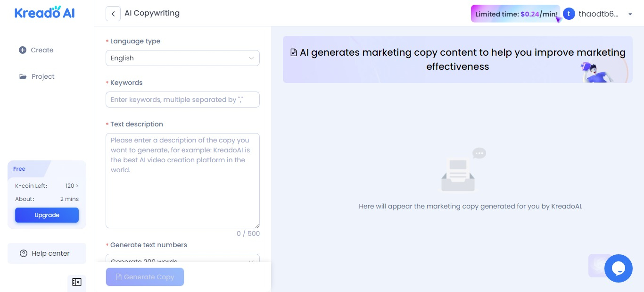Viewport: 644px width, 292px height.
Task: Open the Language type dropdown
Action: tap(182, 58)
